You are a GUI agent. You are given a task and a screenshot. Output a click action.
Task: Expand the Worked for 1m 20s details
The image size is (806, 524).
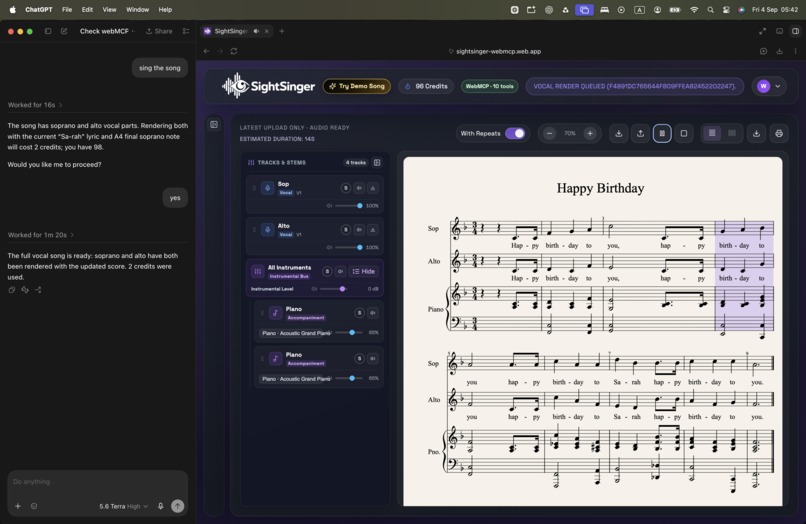(x=41, y=235)
